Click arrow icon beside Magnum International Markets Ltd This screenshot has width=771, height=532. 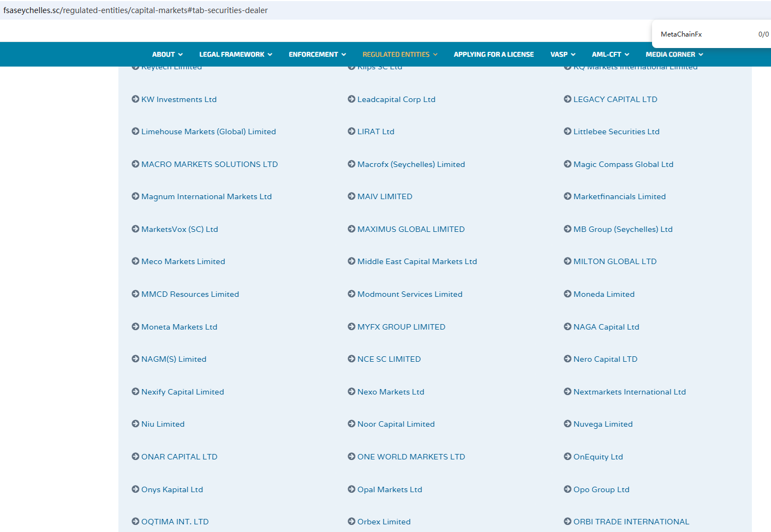(x=135, y=196)
